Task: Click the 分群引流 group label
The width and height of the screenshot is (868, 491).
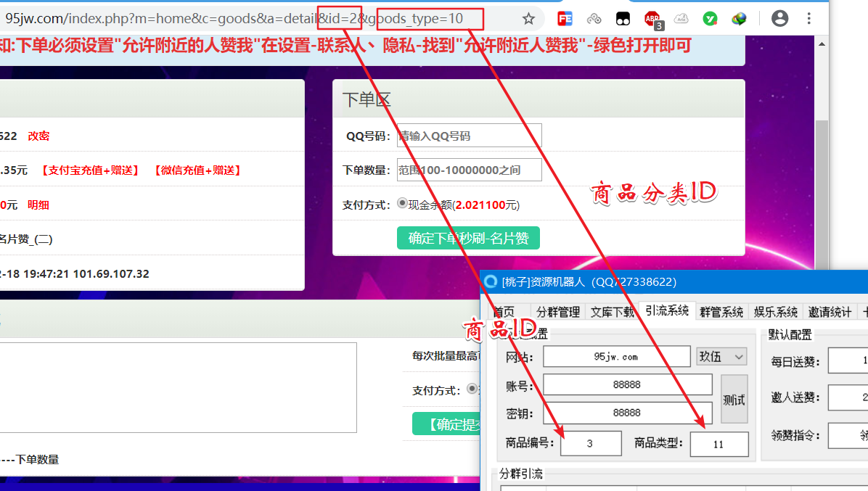Action: [521, 474]
